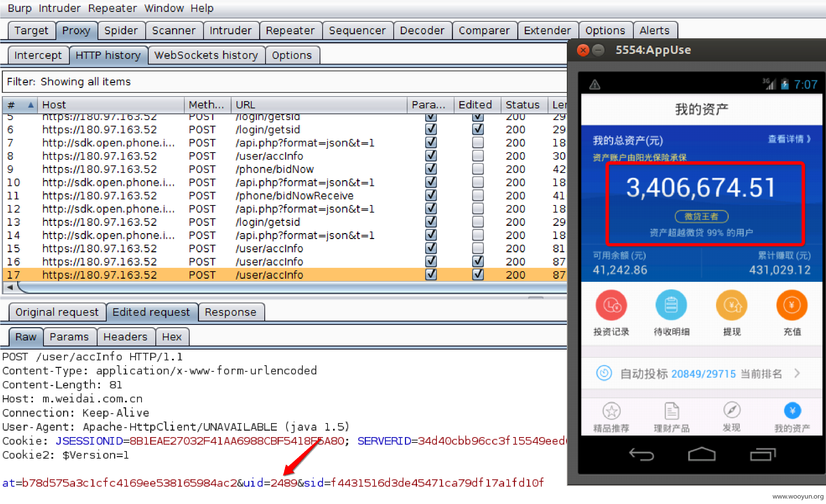Sort by the # column arrow
Screen dimensions: 826x504
(31, 105)
